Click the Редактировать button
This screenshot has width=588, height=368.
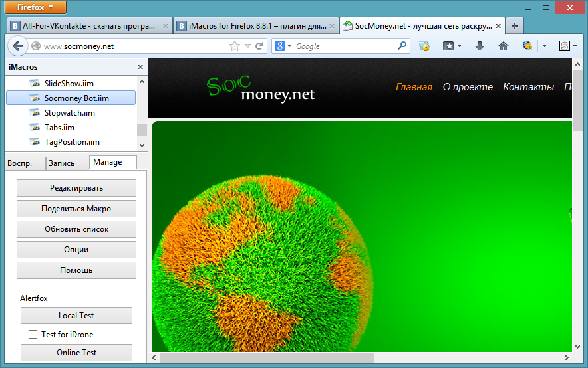[x=76, y=188]
